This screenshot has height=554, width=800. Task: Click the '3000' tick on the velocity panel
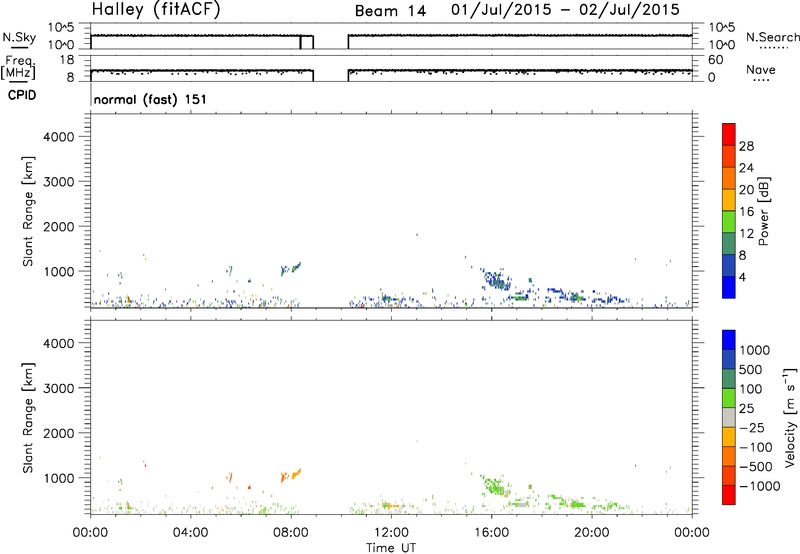[x=58, y=388]
